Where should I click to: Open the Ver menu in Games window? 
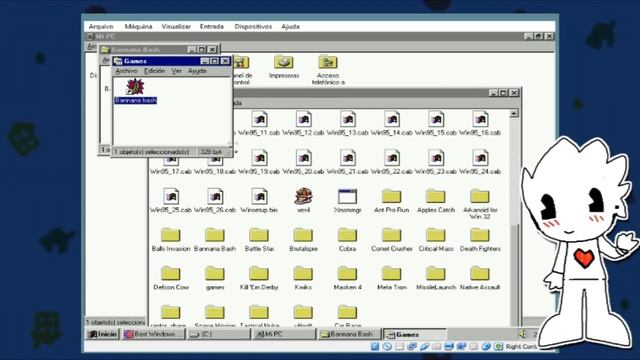point(176,71)
